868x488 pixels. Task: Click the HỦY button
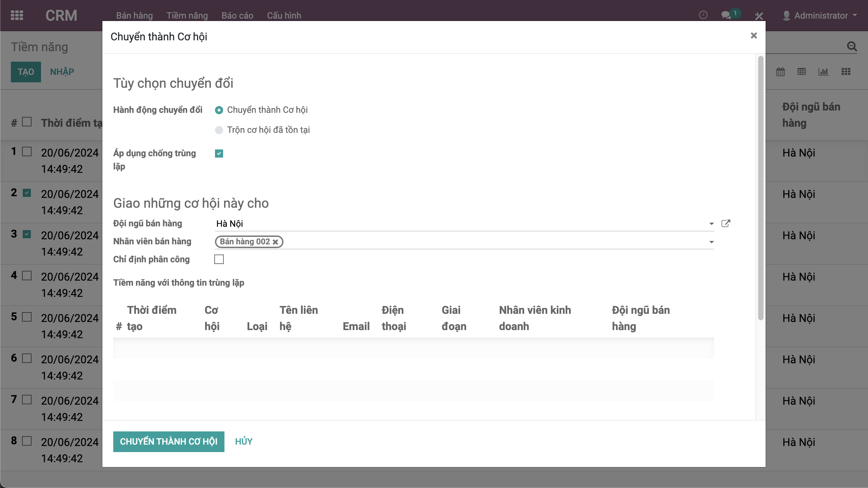(243, 442)
